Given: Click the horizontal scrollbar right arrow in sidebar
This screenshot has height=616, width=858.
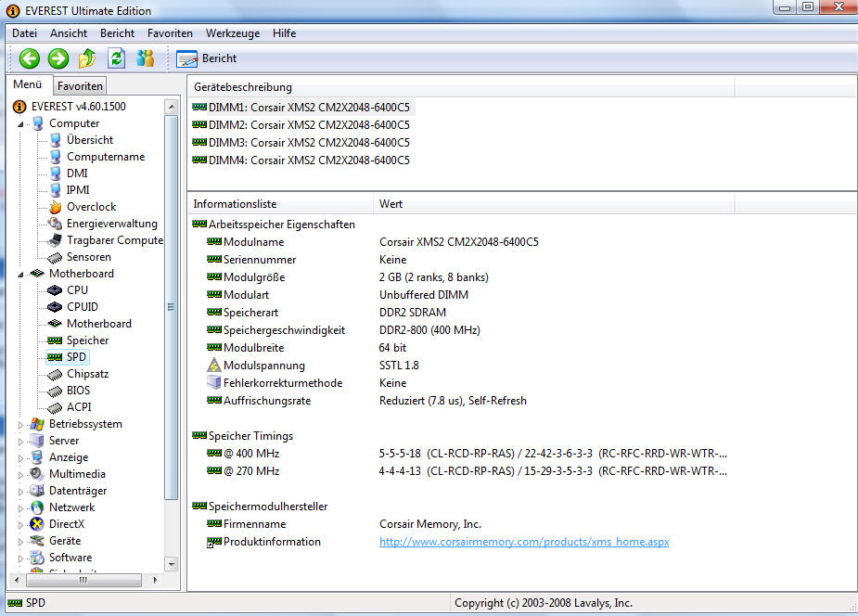Looking at the screenshot, I should pyautogui.click(x=156, y=580).
